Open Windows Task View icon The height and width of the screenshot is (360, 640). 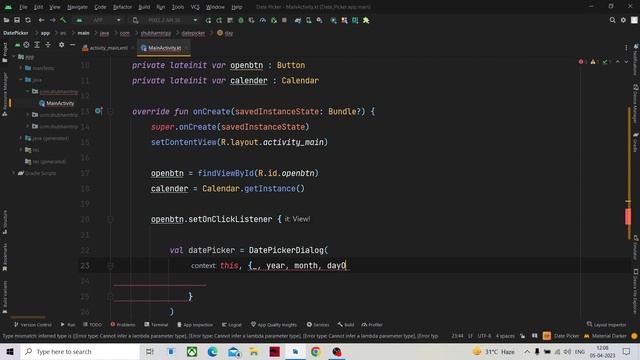click(150, 351)
